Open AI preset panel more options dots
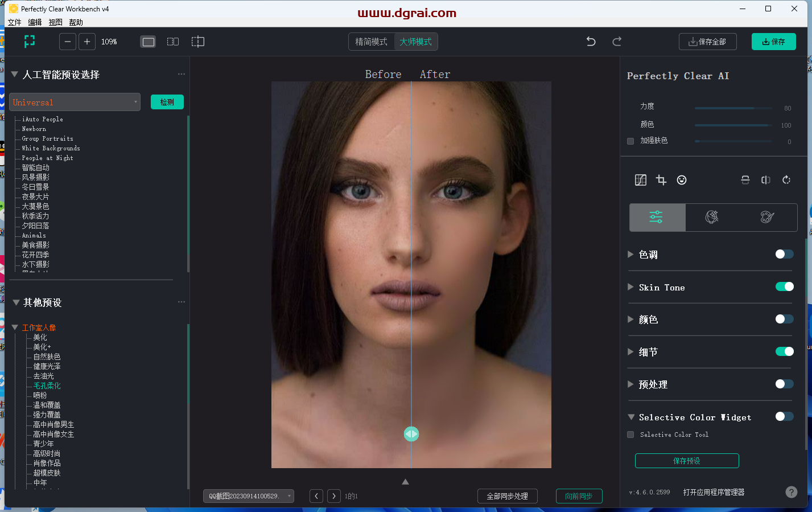 point(182,74)
